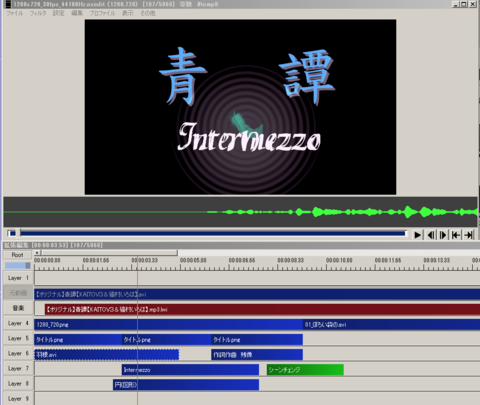
Task: Toggle Layer 6 visibility button
Action: pos(18,354)
